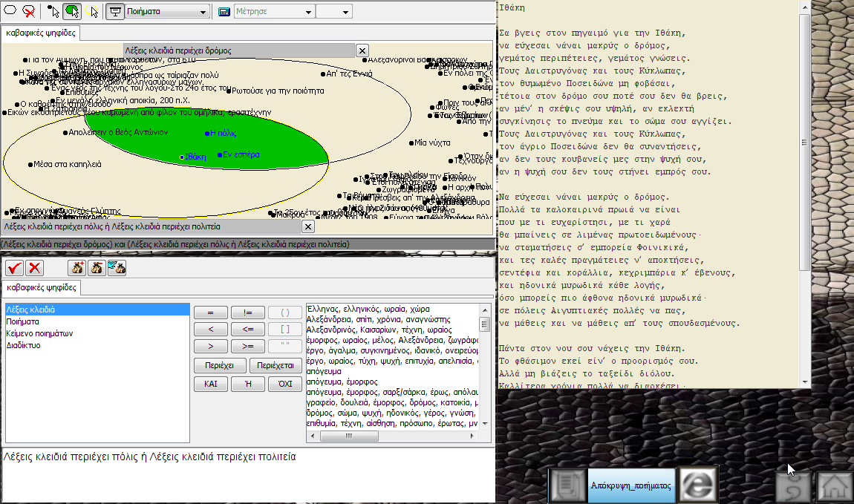
Task: Select 'Αλεξάνδρεια, σπίτι, χρόνια, αναγνώσπης' value
Action: pos(392,319)
